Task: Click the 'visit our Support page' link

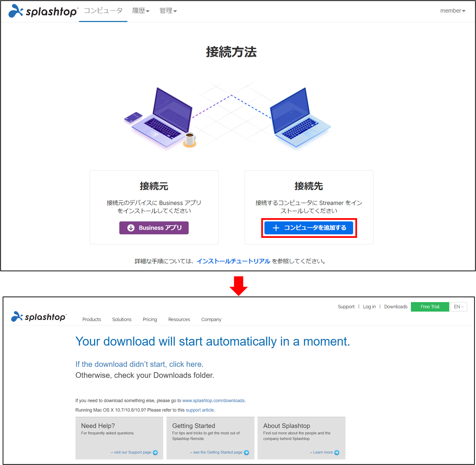Action: click(133, 452)
